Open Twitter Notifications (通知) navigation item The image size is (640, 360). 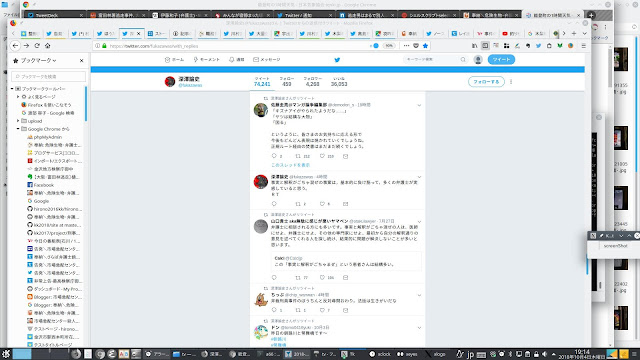(236, 60)
